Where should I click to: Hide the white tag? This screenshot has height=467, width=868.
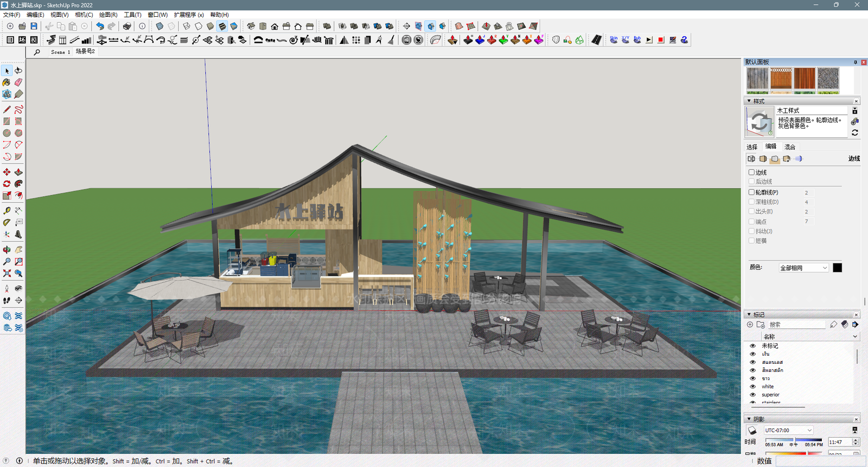pyautogui.click(x=752, y=387)
